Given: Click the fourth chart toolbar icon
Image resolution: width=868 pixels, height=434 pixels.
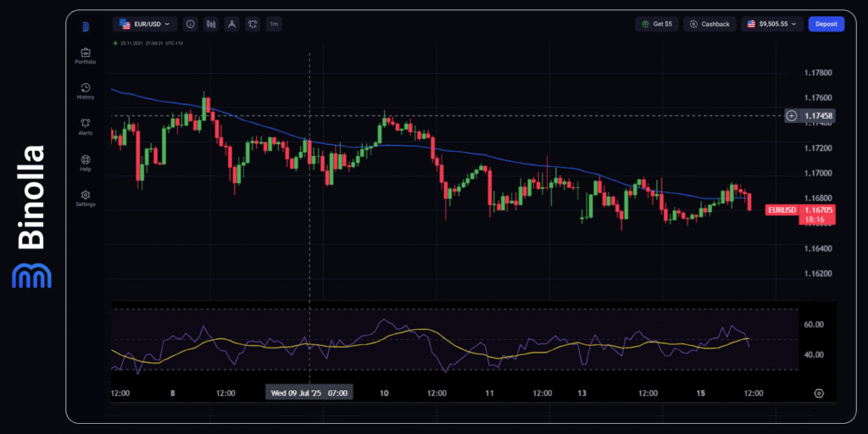Looking at the screenshot, I should [253, 25].
